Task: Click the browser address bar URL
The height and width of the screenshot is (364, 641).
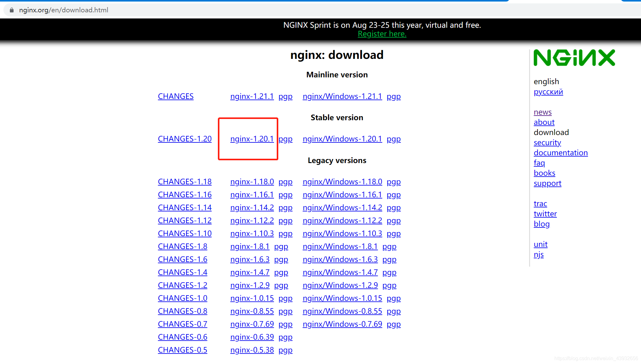Action: tap(64, 10)
